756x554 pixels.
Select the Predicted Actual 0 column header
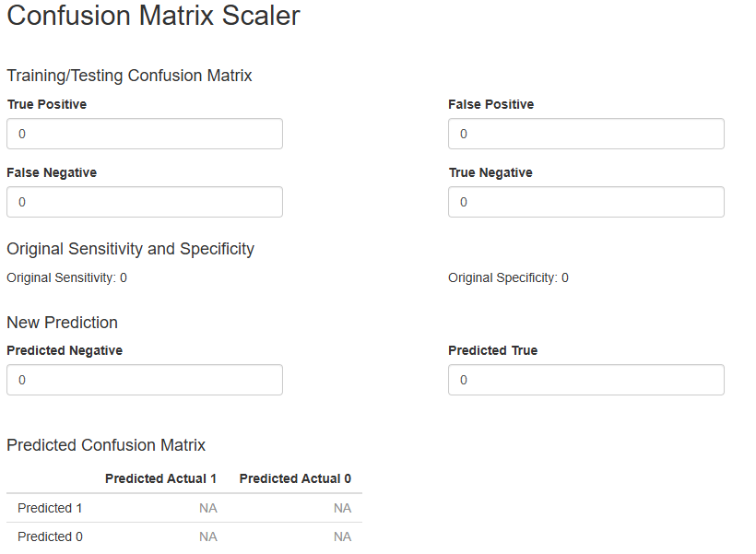(295, 478)
